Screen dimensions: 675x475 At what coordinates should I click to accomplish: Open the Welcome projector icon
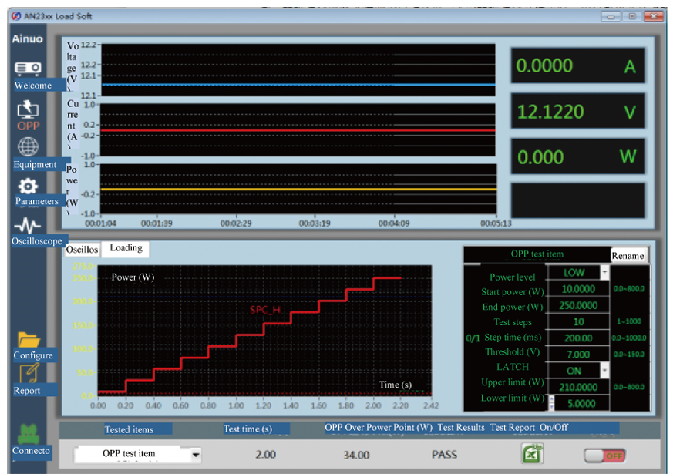click(x=28, y=68)
